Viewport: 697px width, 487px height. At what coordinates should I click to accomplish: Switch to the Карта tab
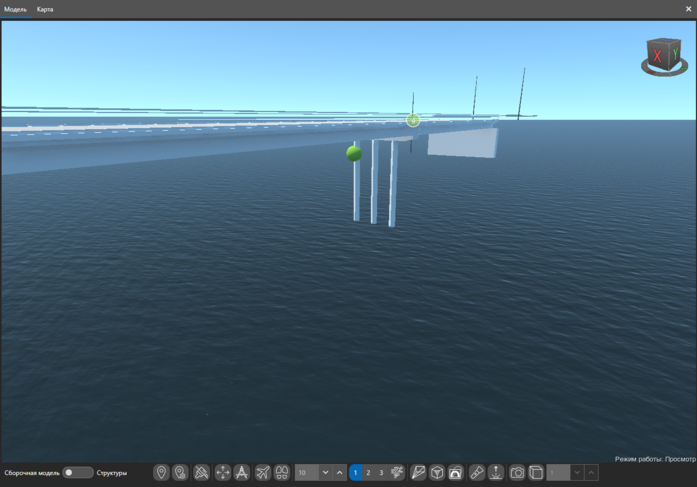click(x=45, y=9)
